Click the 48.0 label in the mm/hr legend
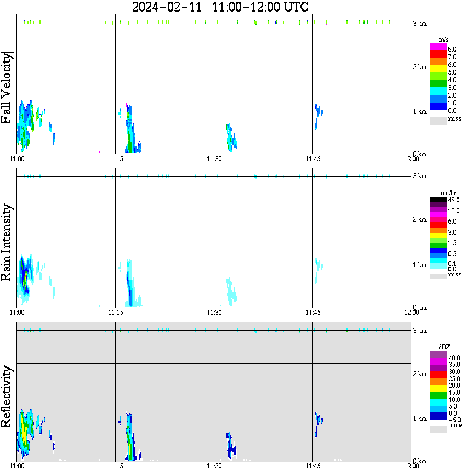The width and height of the screenshot is (466, 476). (x=454, y=200)
